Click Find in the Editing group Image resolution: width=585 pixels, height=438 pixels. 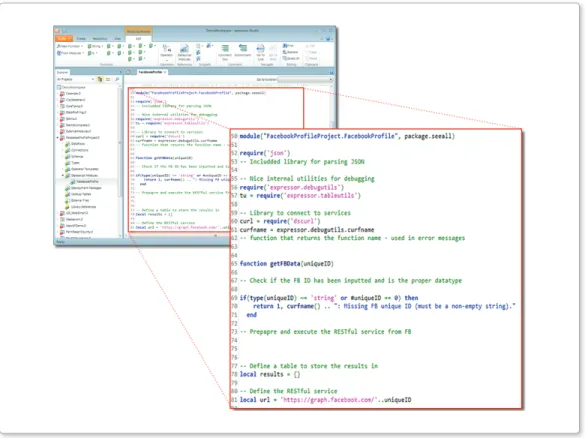click(288, 46)
